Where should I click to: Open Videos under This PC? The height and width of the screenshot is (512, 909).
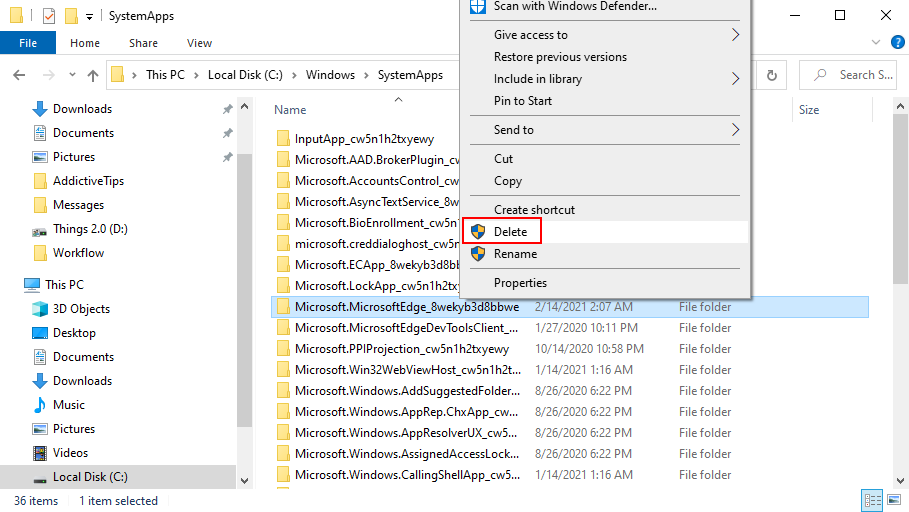[70, 453]
